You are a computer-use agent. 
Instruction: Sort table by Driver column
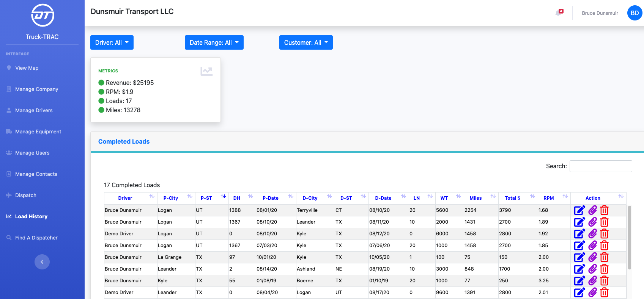click(131, 198)
